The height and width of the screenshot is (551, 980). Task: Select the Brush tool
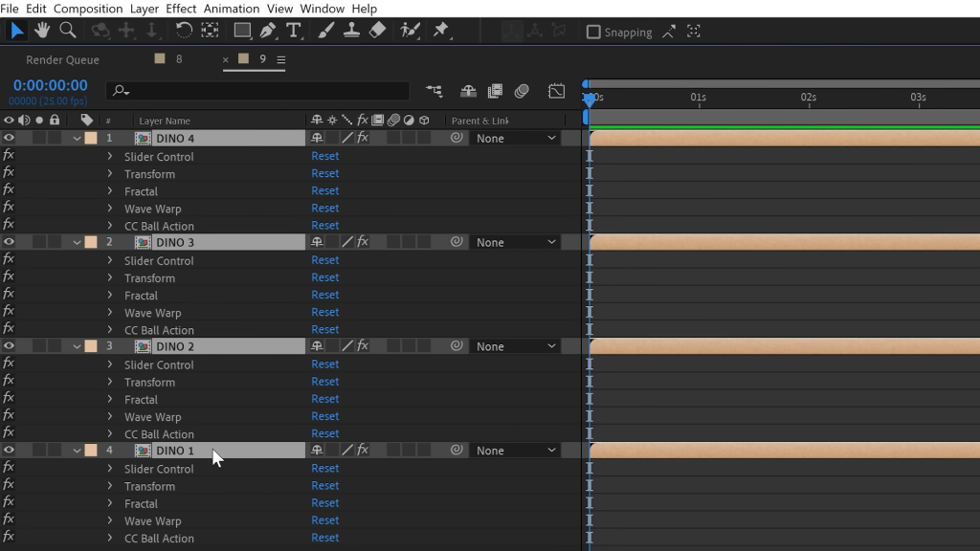[325, 30]
